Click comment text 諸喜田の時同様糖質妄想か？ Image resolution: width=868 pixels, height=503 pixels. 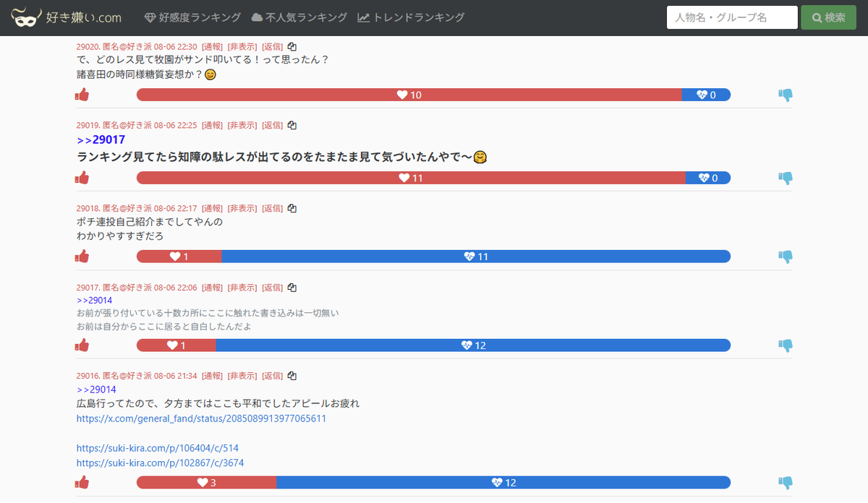[x=140, y=74]
